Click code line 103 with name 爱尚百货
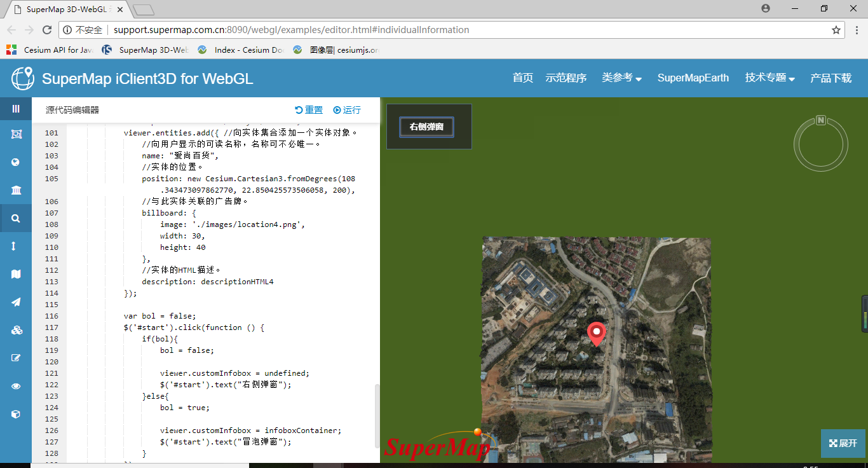This screenshot has height=468, width=868. coord(180,156)
